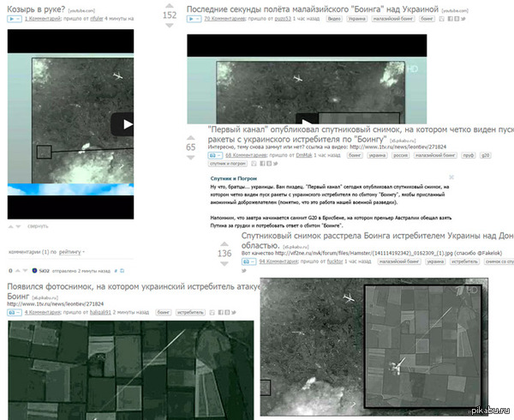Select the 'пруф' tag
Viewport: 514px width, 420px height.
pyautogui.click(x=468, y=155)
